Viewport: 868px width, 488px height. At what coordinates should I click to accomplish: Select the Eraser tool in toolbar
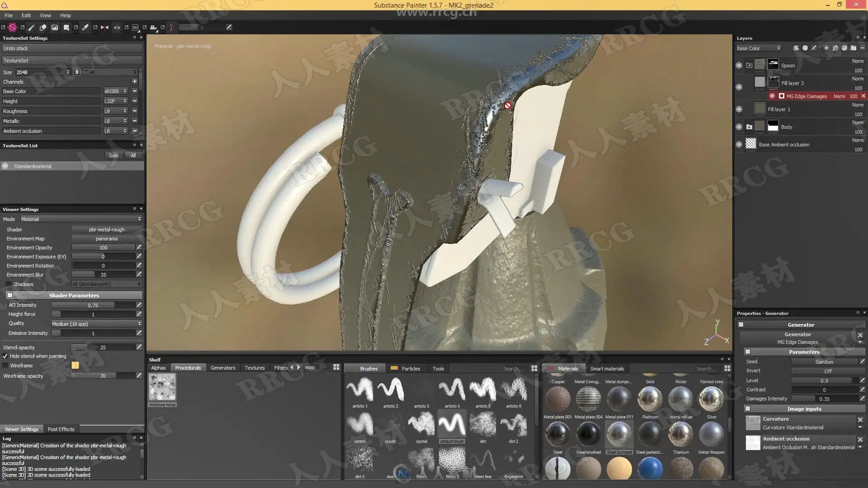point(43,27)
